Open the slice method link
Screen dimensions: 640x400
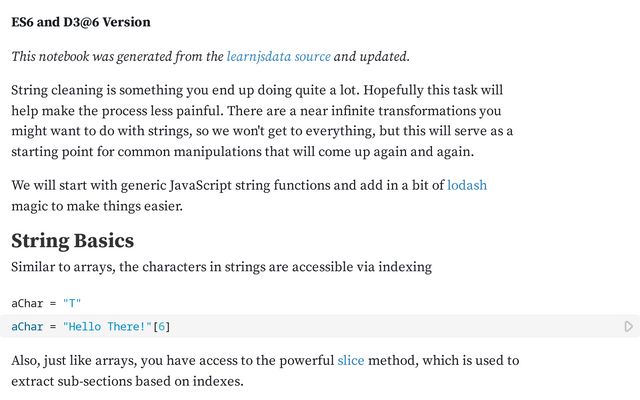[x=351, y=360]
